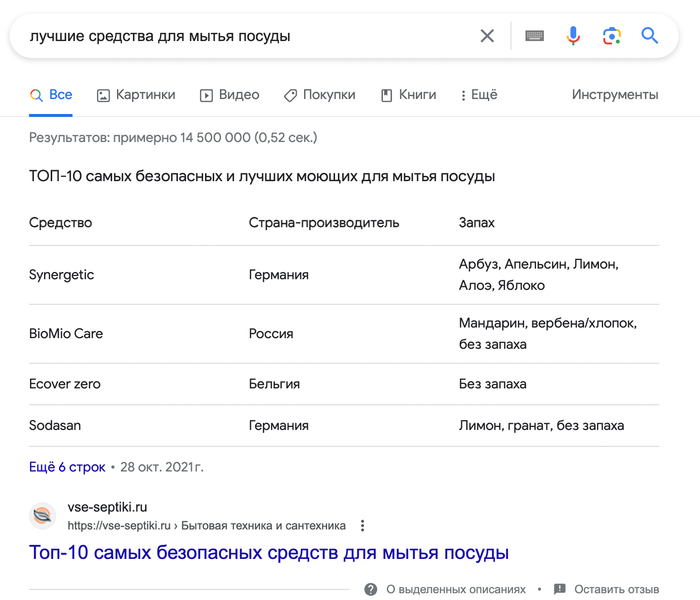This screenshot has height=600, width=700.
Task: Click the Sodasan table cell
Action: coord(55,426)
